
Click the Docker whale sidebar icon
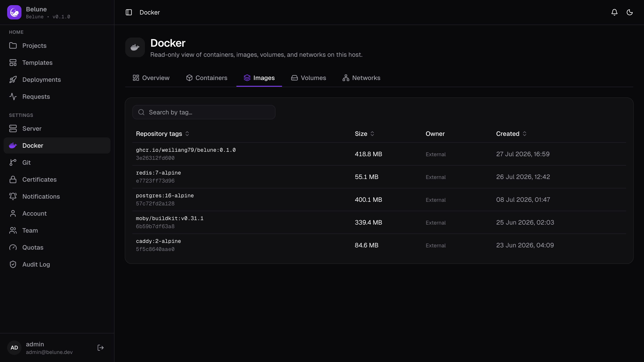pyautogui.click(x=13, y=145)
